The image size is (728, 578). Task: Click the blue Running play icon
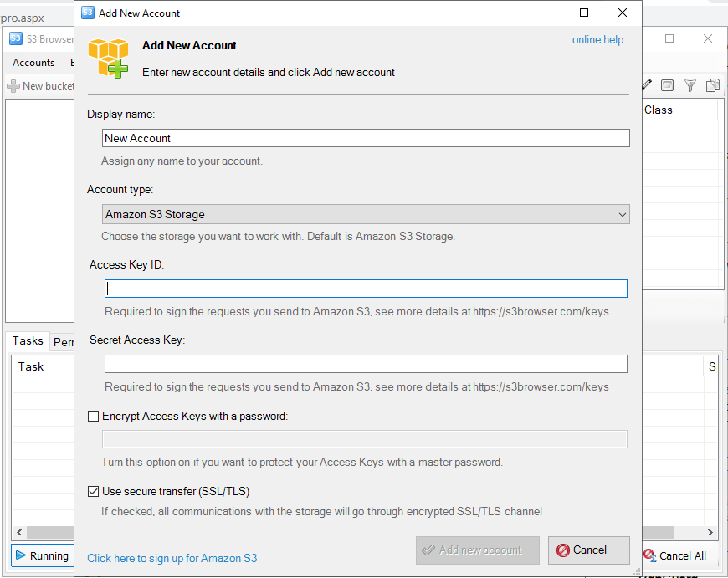click(x=21, y=555)
